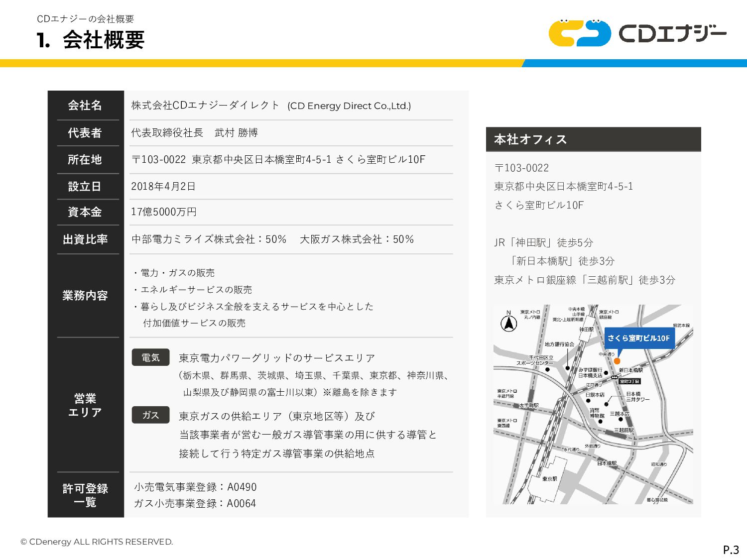747x560 pixels.
Task: Click the table address 〒103-0022 東京都中央区 line
Action: point(278,159)
